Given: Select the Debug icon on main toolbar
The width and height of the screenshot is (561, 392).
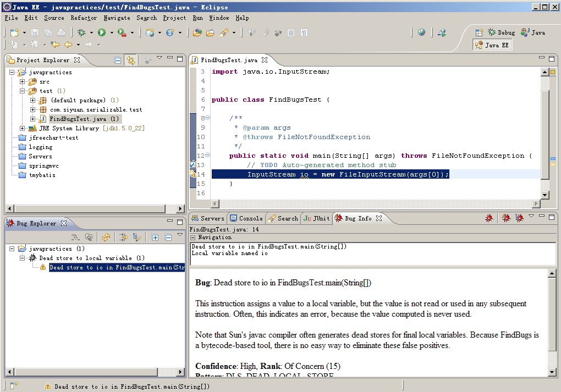Looking at the screenshot, I should coord(81,32).
